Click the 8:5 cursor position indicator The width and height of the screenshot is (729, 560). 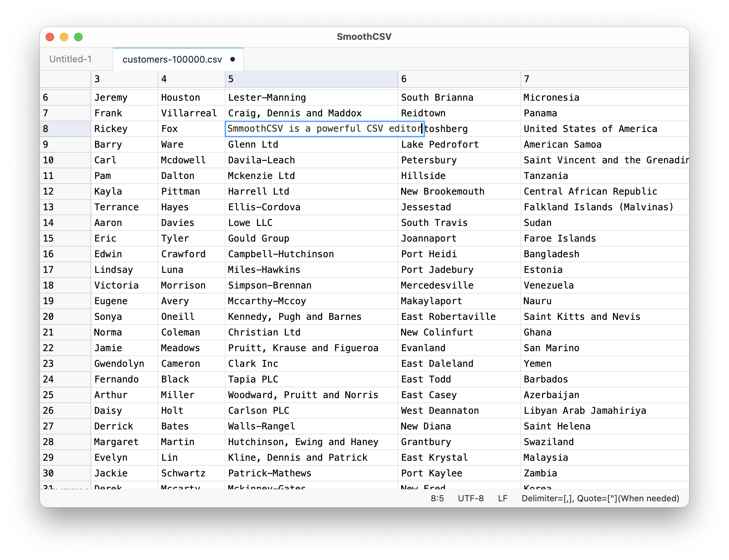437,498
